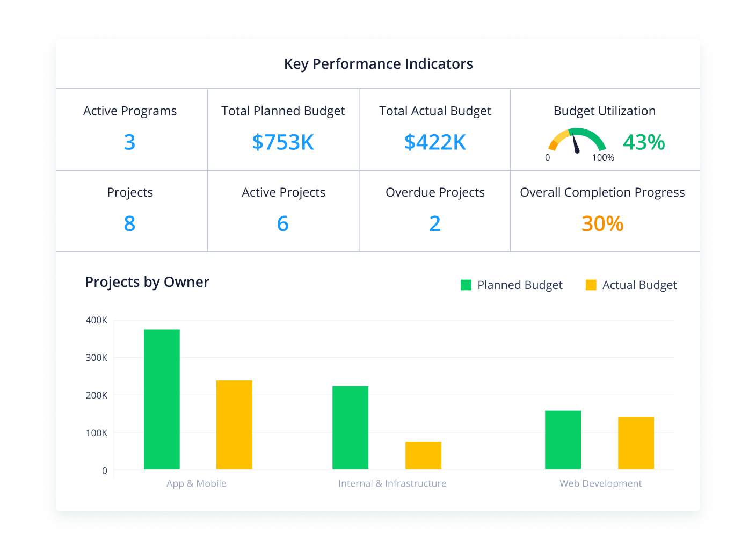The width and height of the screenshot is (756, 550).
Task: Select the Key Performance Indicators header
Action: 378,63
